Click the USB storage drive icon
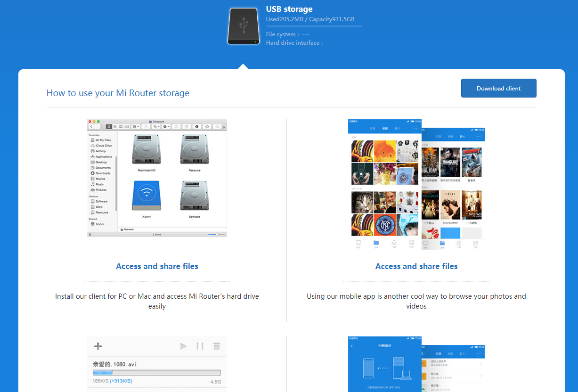This screenshot has width=578, height=392. pyautogui.click(x=243, y=26)
